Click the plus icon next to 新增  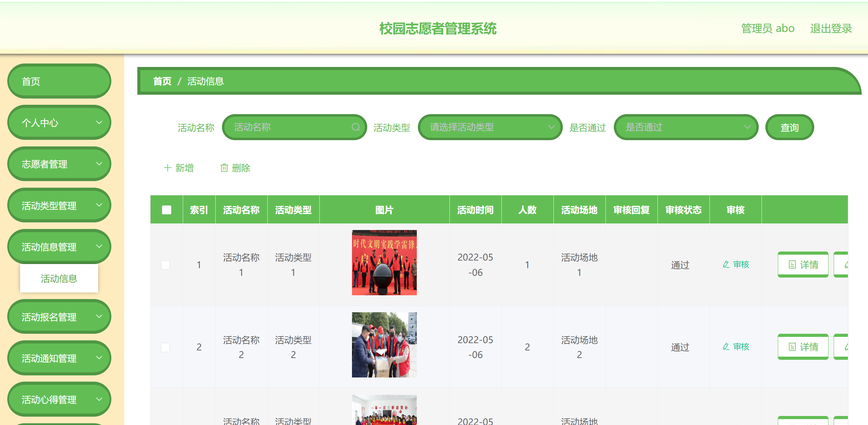point(168,168)
